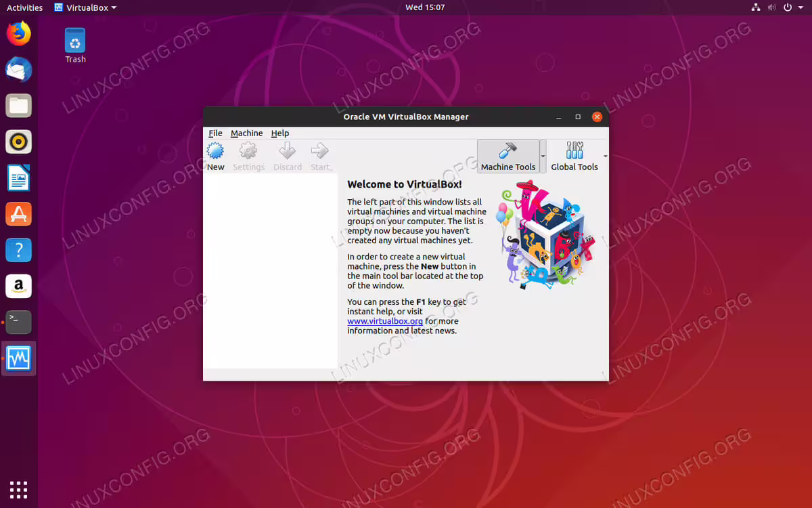The image size is (812, 508).
Task: Close the Oracle VM VirtualBox Manager window
Action: pos(597,117)
